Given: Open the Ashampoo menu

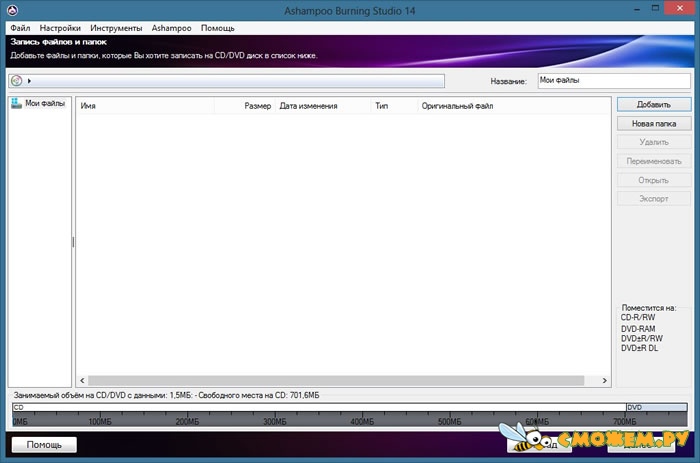Looking at the screenshot, I should tap(171, 28).
